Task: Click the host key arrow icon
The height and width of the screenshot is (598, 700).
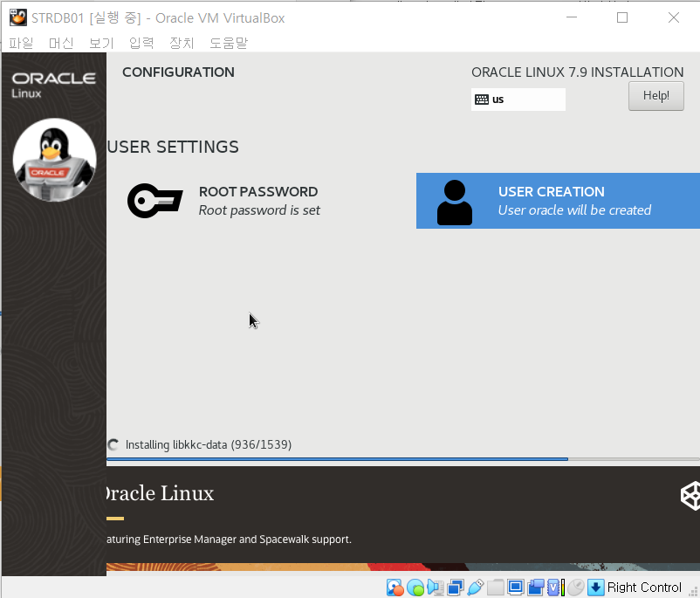Action: pyautogui.click(x=595, y=588)
